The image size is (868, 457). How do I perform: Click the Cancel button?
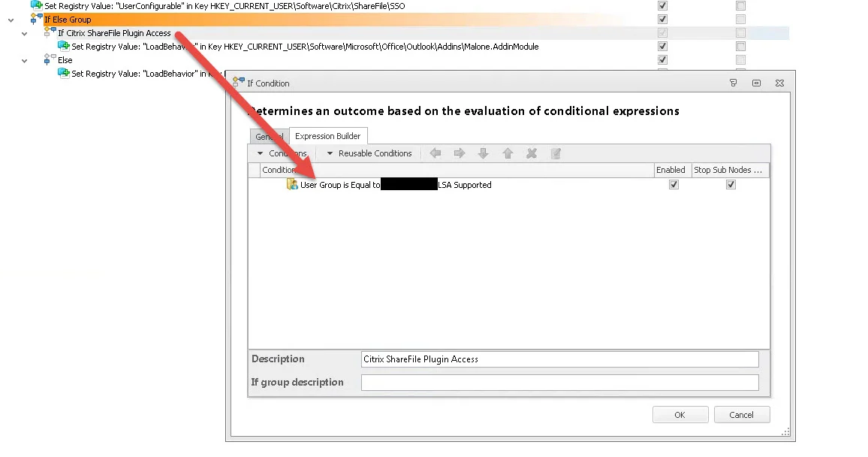coord(741,415)
